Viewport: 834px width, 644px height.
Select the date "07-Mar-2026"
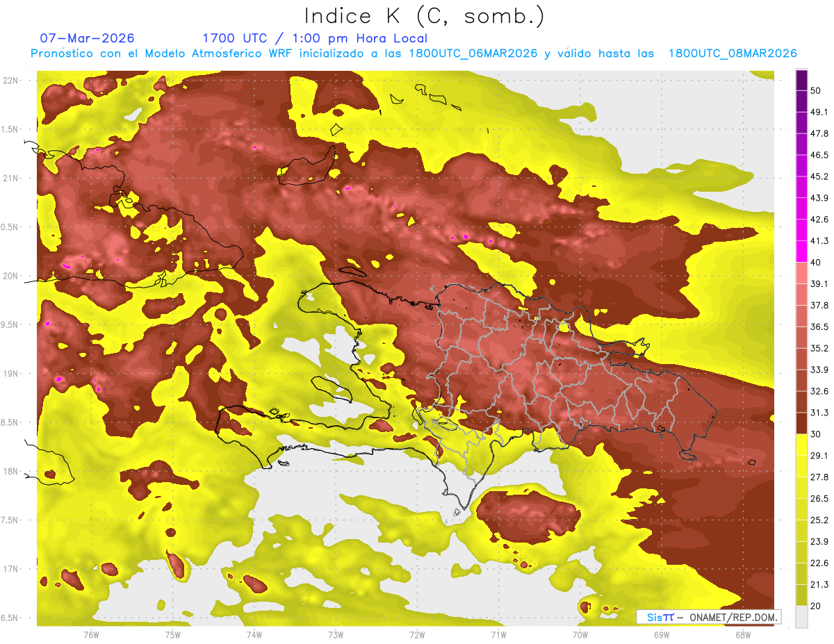tap(87, 38)
